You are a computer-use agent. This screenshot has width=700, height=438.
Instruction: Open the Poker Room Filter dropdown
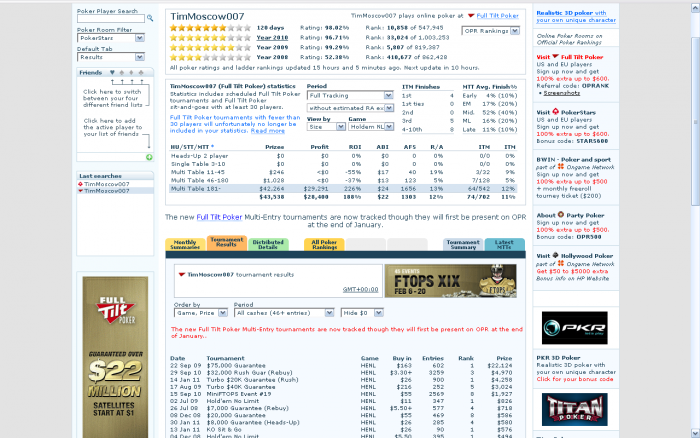(x=111, y=38)
